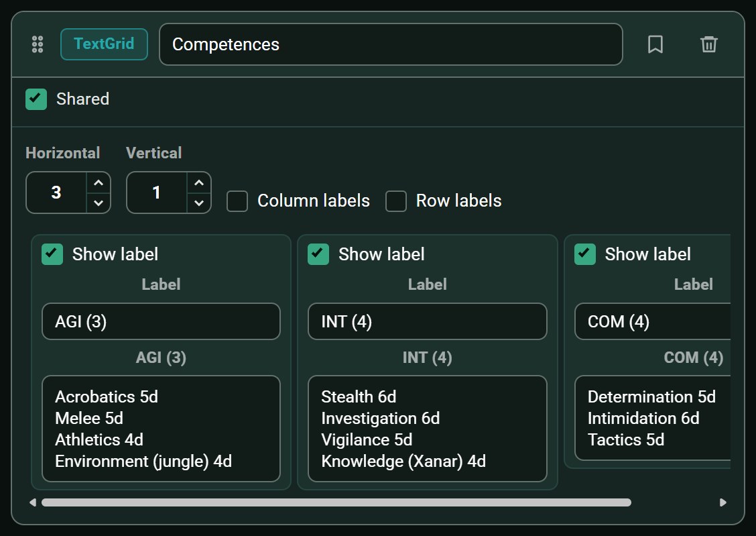The height and width of the screenshot is (536, 756).
Task: Click the drag handle grip icon
Action: (38, 44)
